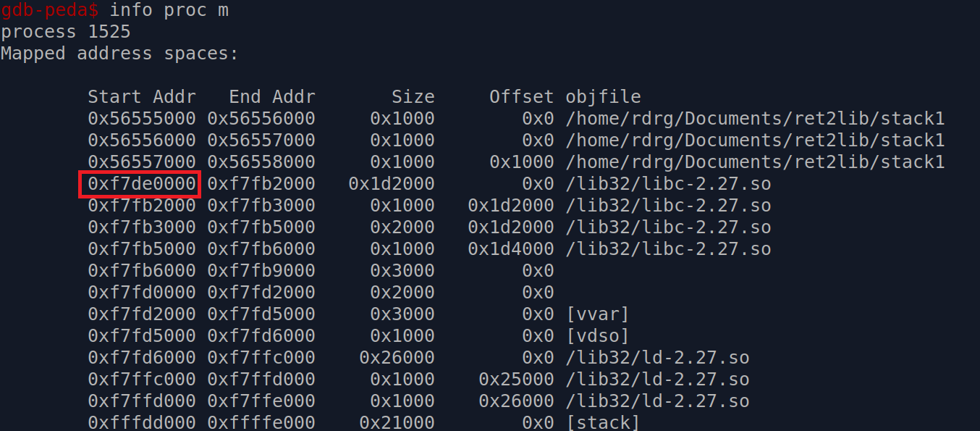
Task: Click the [vdso] objfile entry
Action: 598,336
